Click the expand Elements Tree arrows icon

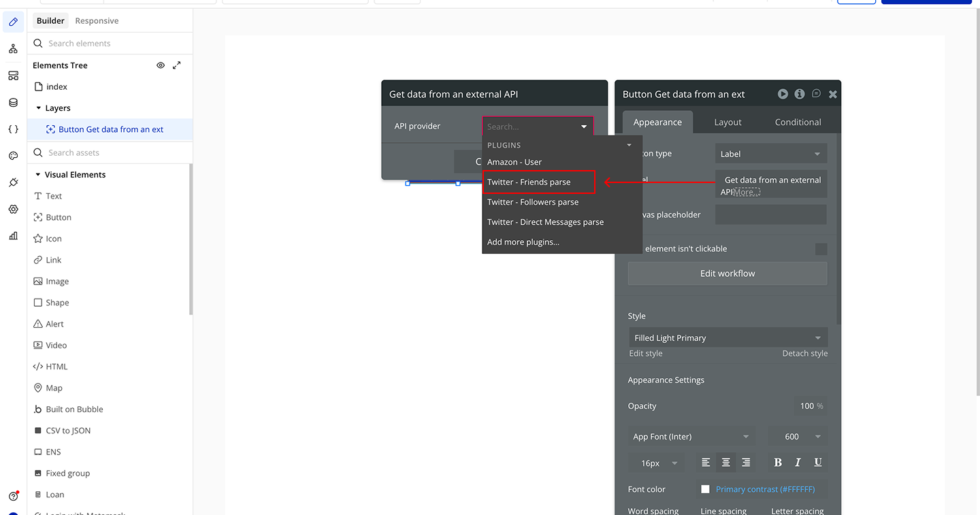pos(177,65)
